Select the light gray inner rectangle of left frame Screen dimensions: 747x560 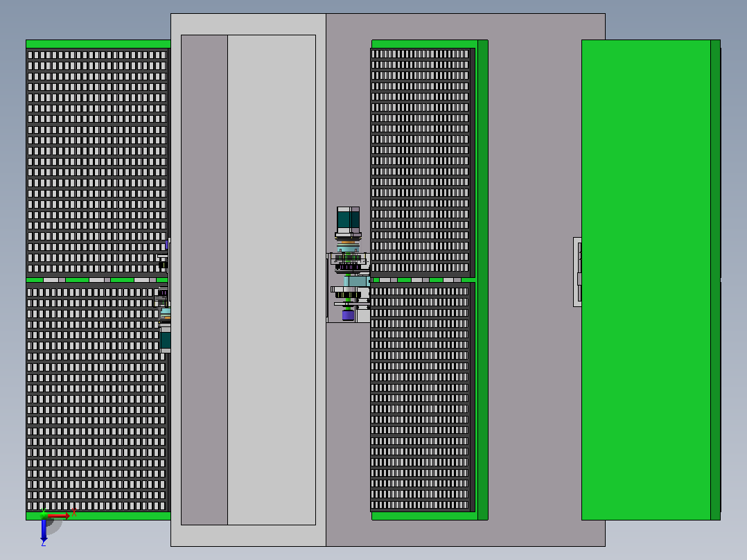pos(272,280)
